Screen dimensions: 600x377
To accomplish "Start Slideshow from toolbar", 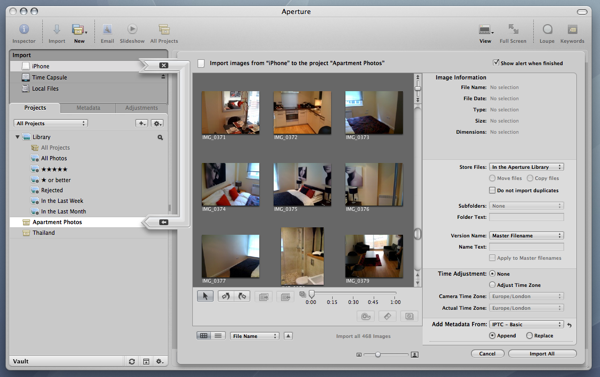I will tap(132, 29).
